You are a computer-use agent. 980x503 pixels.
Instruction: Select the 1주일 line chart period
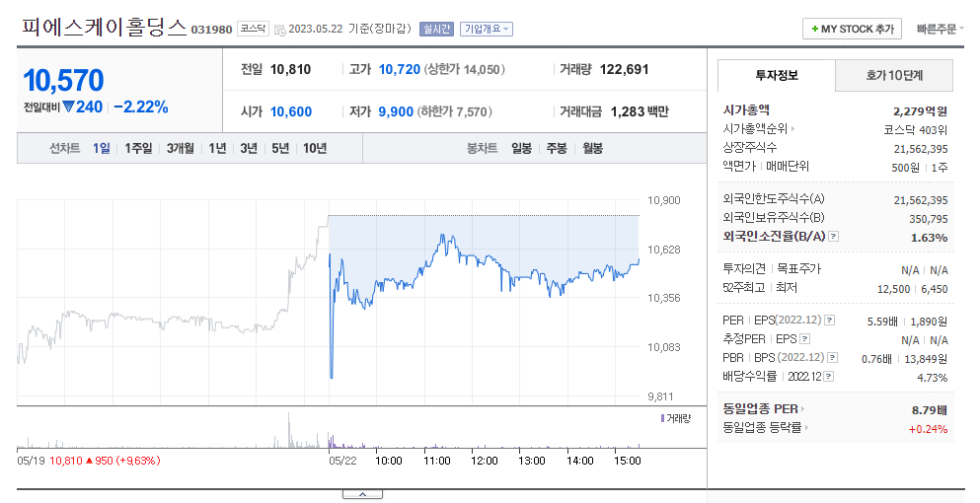pyautogui.click(x=138, y=148)
